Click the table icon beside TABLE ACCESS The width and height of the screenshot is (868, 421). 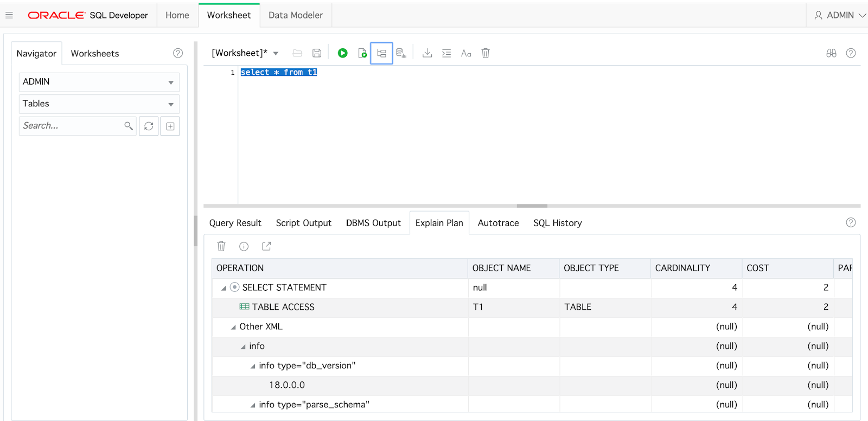[x=245, y=307]
